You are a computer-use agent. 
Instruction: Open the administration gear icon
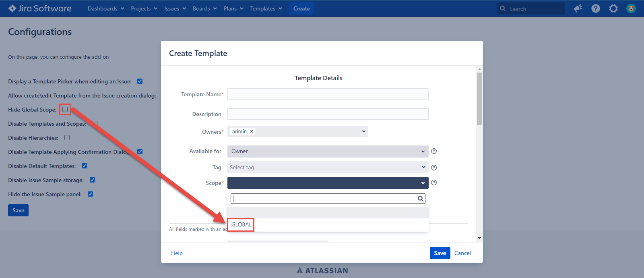click(613, 8)
